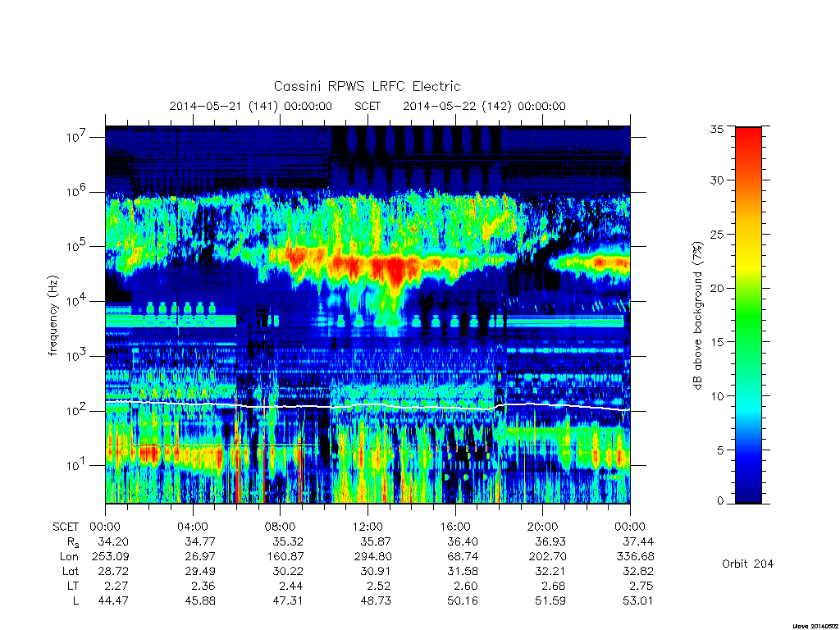Click the 20:00 time tick label
Viewport: 840px width, 630px height.
(x=543, y=527)
